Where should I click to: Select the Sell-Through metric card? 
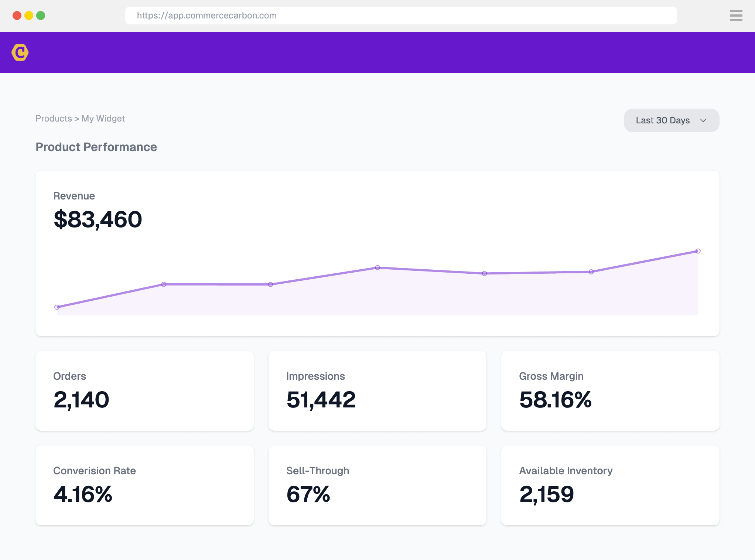pos(377,485)
